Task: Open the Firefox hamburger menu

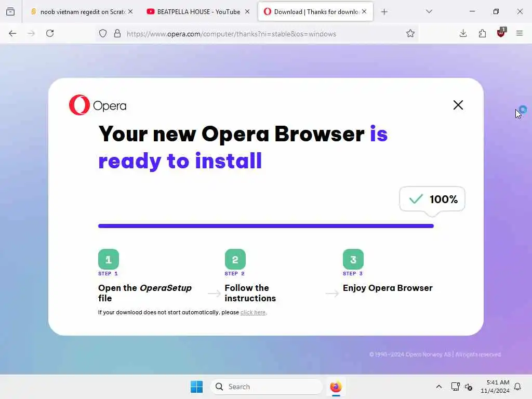Action: click(x=520, y=33)
